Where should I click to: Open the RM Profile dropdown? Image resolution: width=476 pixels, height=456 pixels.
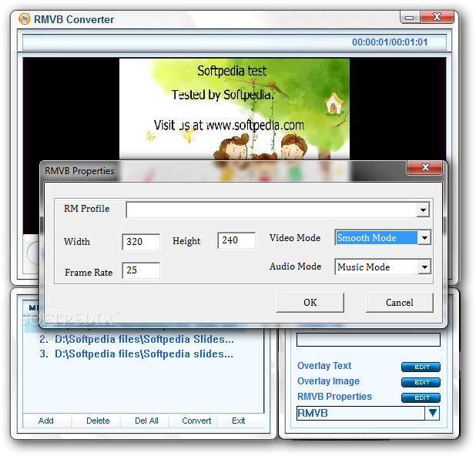pos(423,210)
